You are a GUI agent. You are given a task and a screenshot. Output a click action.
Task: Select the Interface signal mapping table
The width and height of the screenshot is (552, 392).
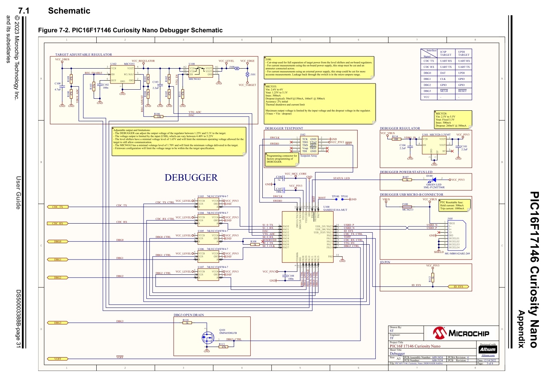point(446,74)
